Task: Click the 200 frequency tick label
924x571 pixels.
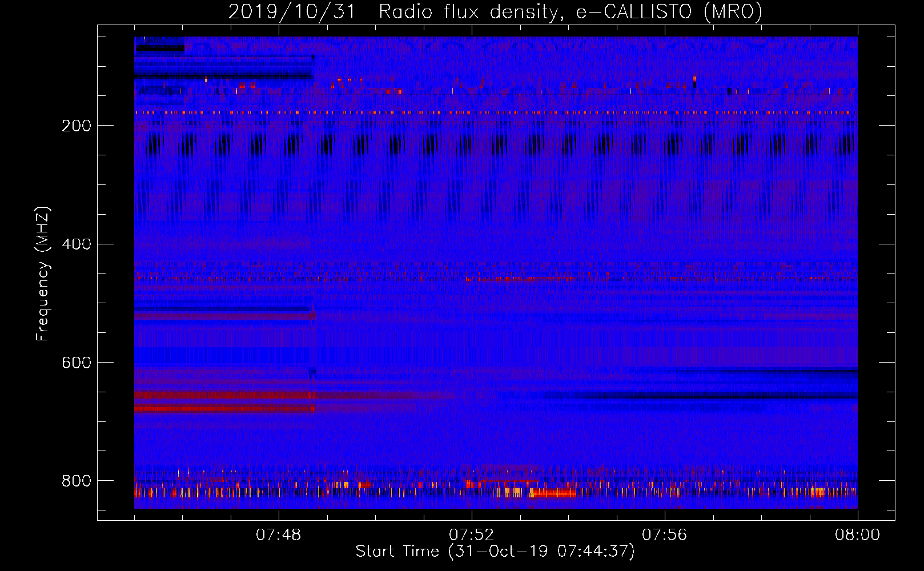Action: point(77,126)
